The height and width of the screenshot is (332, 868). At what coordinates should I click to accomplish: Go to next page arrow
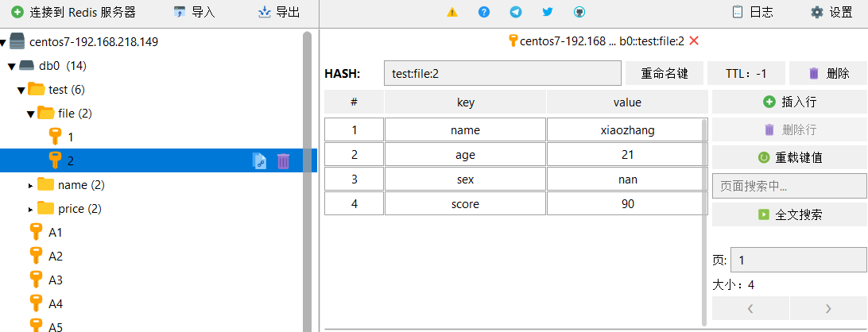828,308
